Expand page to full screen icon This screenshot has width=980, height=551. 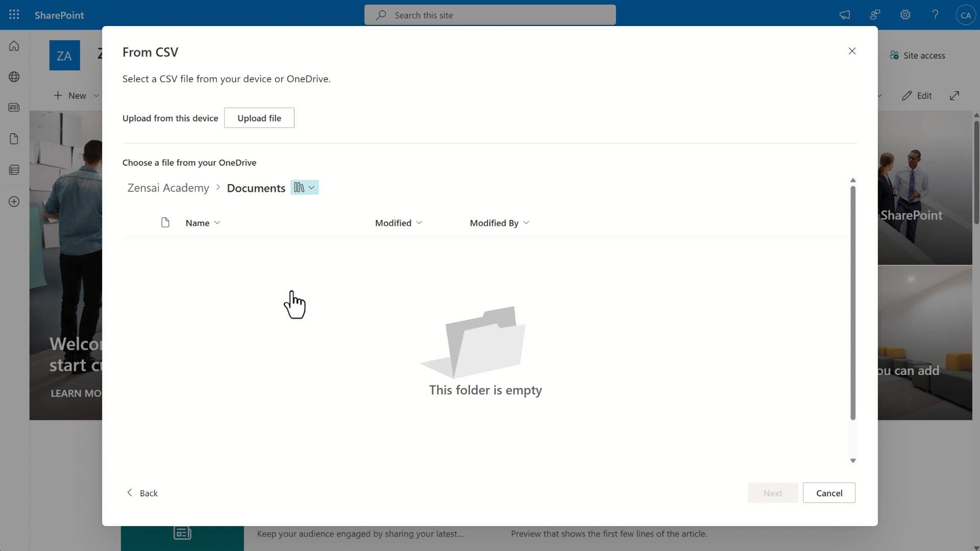point(954,95)
